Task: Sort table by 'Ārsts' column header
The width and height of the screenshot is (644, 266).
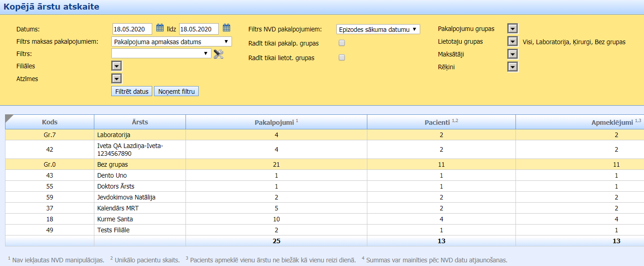Action: 139,122
